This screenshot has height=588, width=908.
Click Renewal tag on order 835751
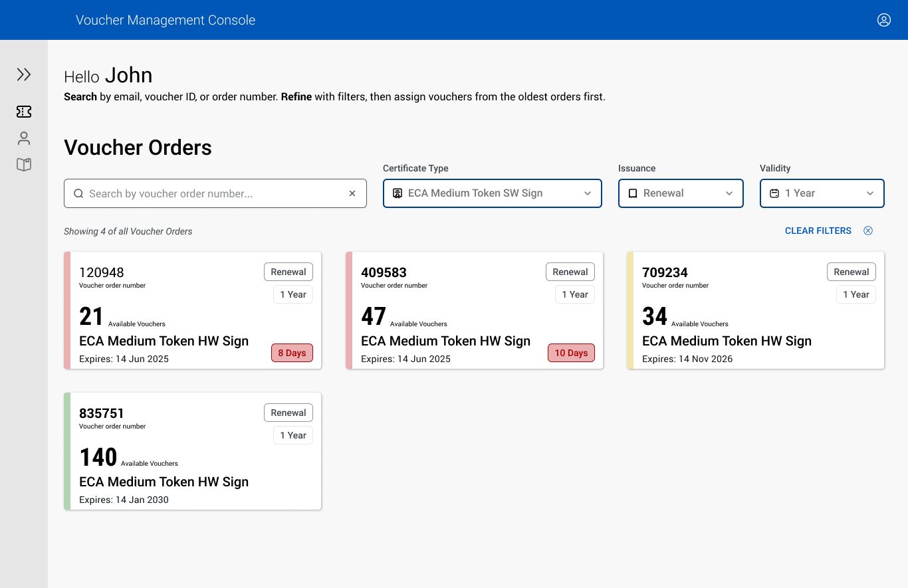click(288, 413)
